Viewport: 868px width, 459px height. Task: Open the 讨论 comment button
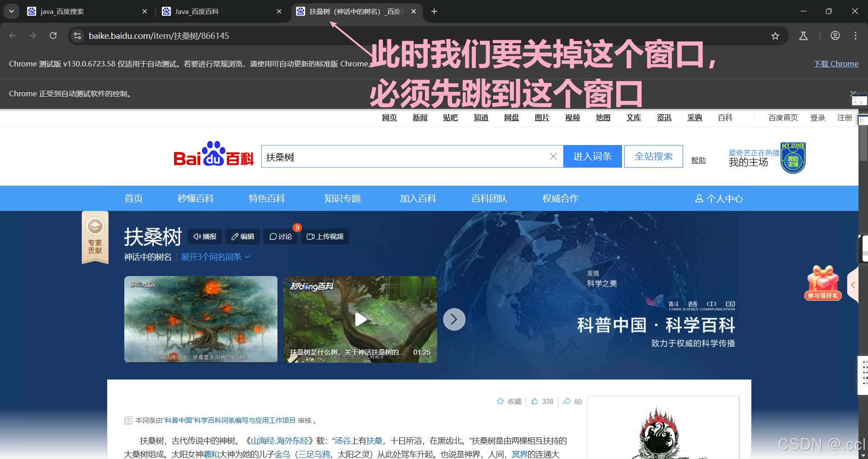point(281,236)
